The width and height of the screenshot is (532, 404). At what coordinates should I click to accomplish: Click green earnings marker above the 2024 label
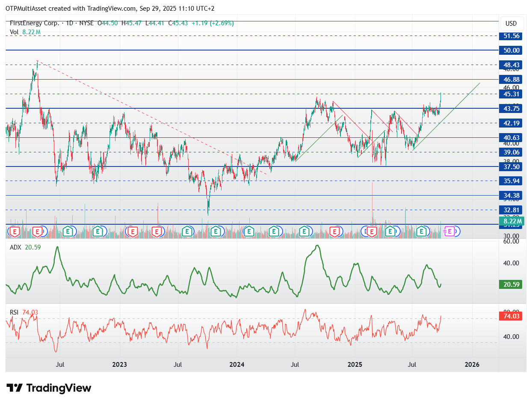(x=249, y=232)
